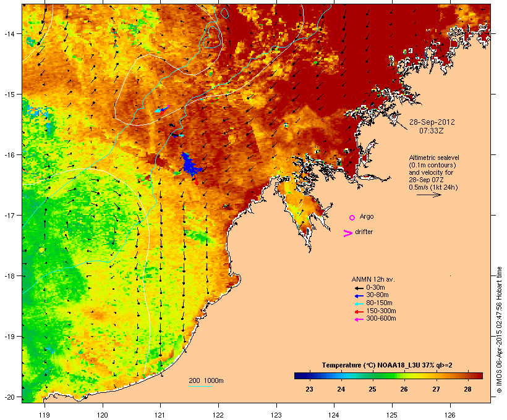Click the IMOS copyright timestamp text
The image size is (507, 420).
click(x=499, y=330)
